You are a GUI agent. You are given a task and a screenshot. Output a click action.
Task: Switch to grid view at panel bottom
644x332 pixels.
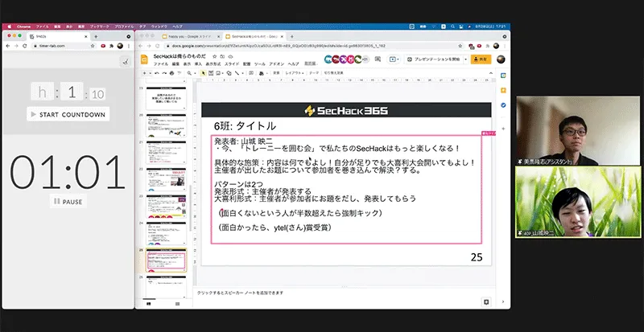pyautogui.click(x=177, y=304)
